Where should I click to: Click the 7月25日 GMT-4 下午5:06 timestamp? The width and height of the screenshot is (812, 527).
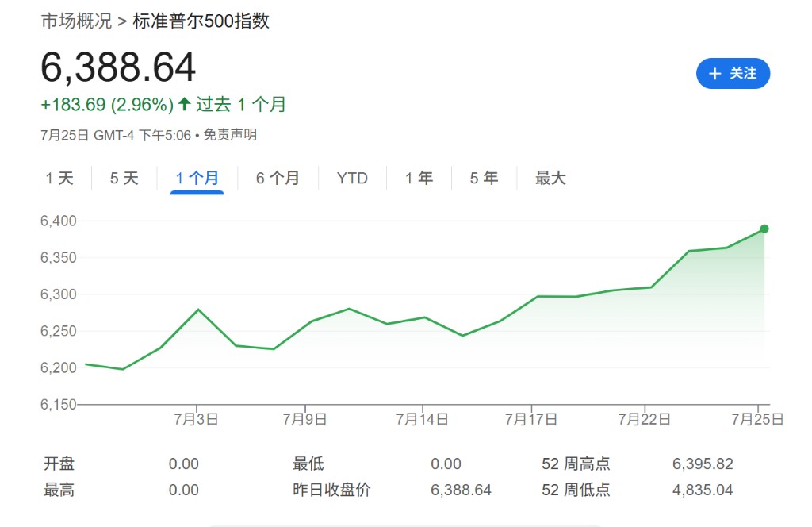pos(116,135)
